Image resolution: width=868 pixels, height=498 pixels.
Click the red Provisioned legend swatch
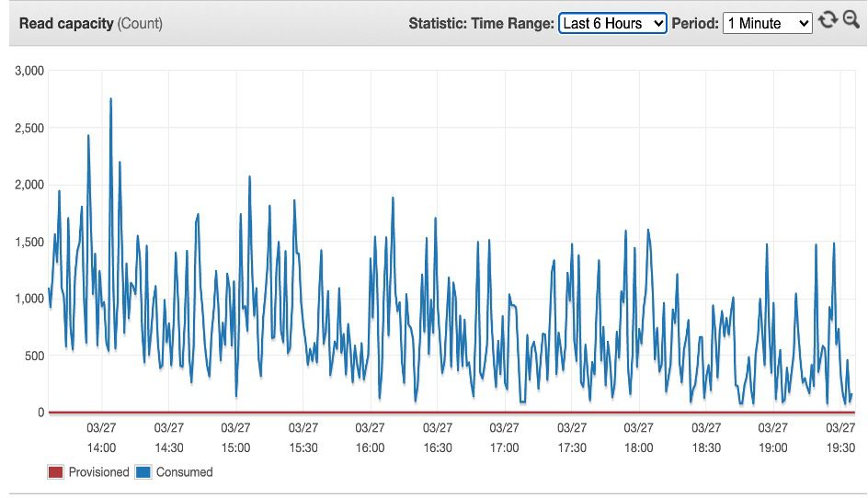coord(55,472)
